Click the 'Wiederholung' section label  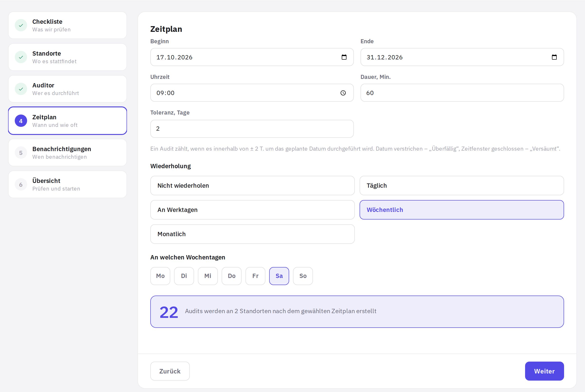click(171, 166)
